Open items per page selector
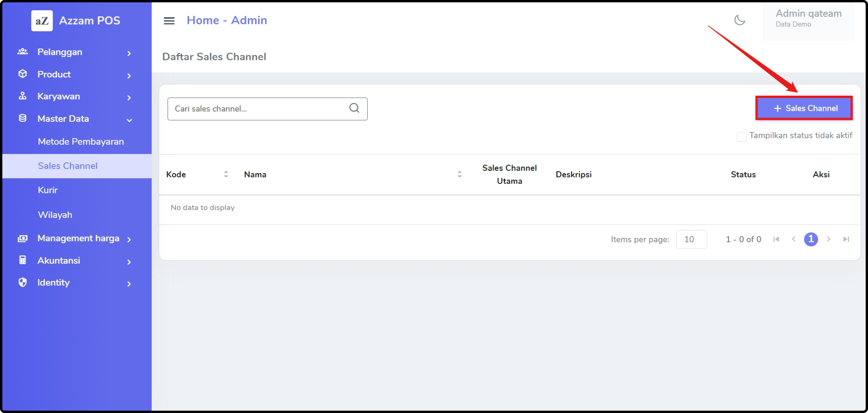 pyautogui.click(x=691, y=239)
